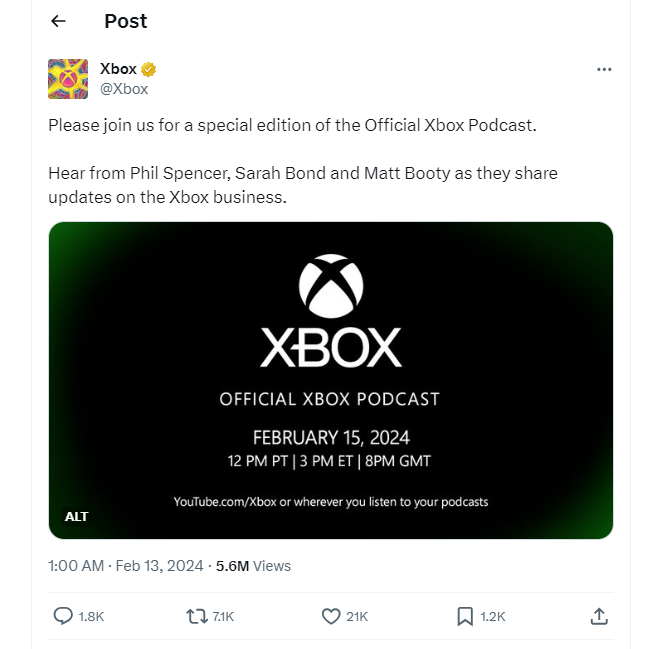Open the three-dot more options menu
The width and height of the screenshot is (645, 649).
click(603, 69)
